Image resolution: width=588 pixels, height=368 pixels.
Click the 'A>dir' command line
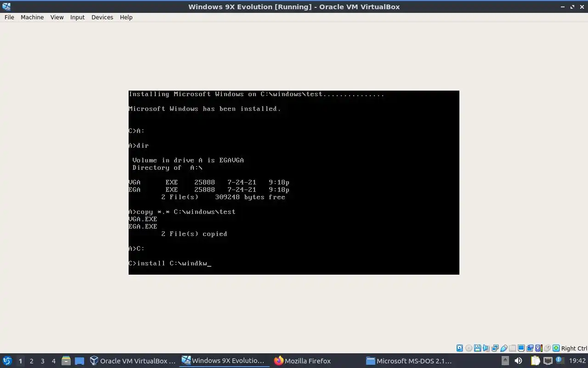click(139, 145)
